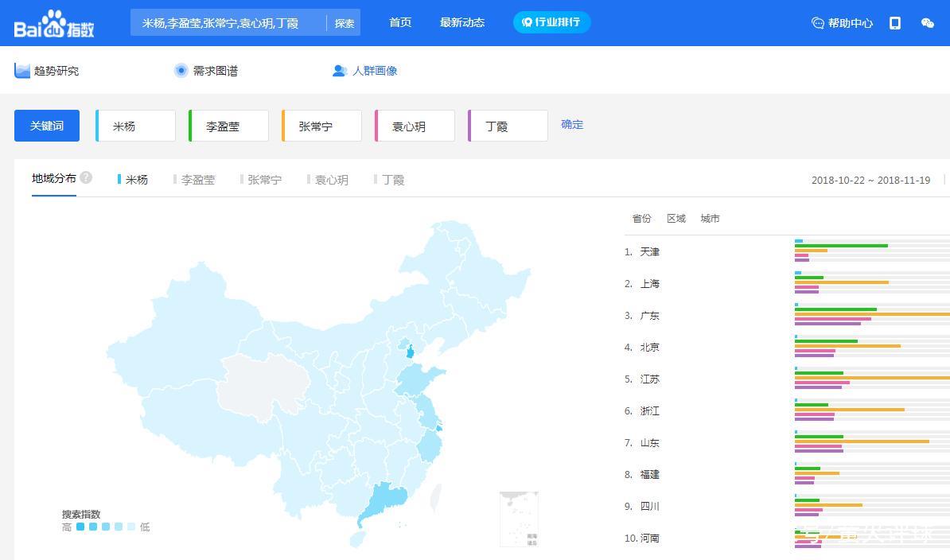This screenshot has width=950, height=560.
Task: Switch ranking to 区域 view
Action: click(676, 219)
